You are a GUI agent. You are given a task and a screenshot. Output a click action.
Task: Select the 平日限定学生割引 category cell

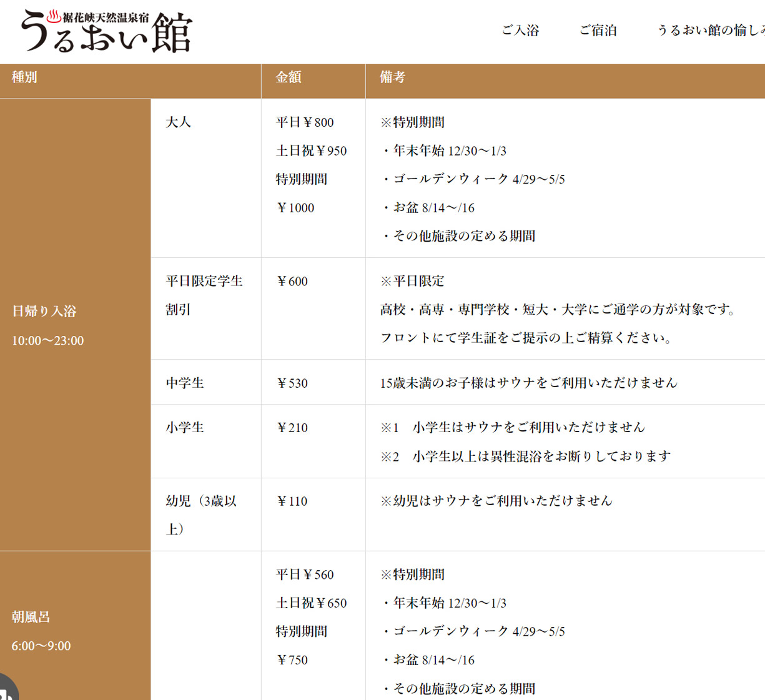tap(204, 295)
